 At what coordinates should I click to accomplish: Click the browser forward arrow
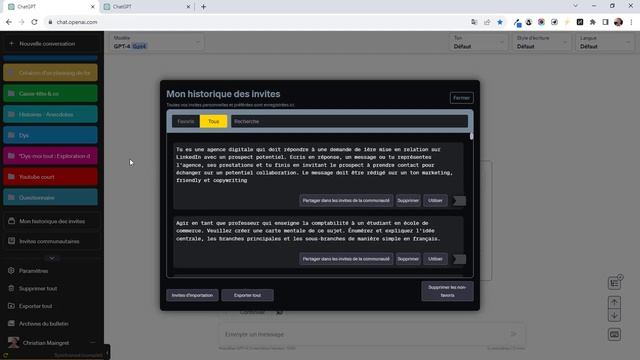coord(22,22)
